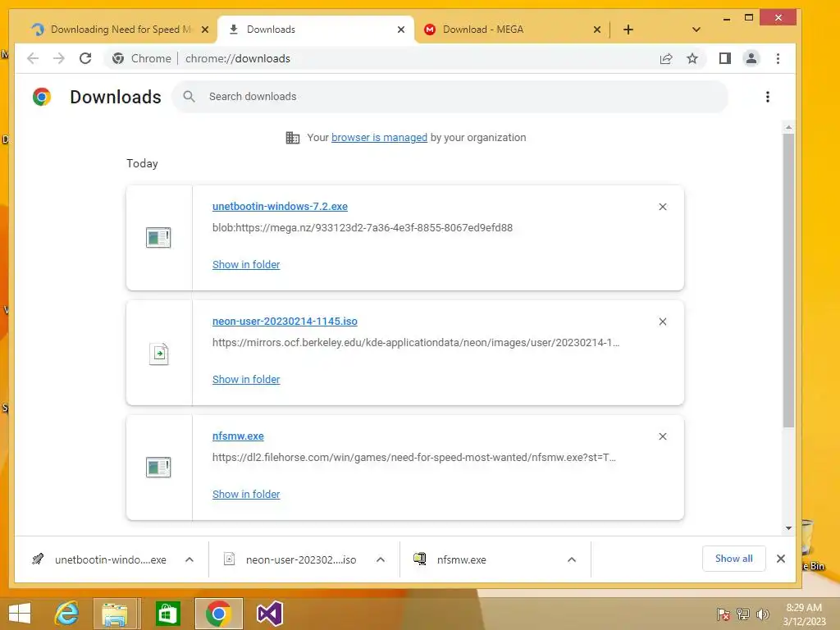Switch to the Downloads tab

315,30
